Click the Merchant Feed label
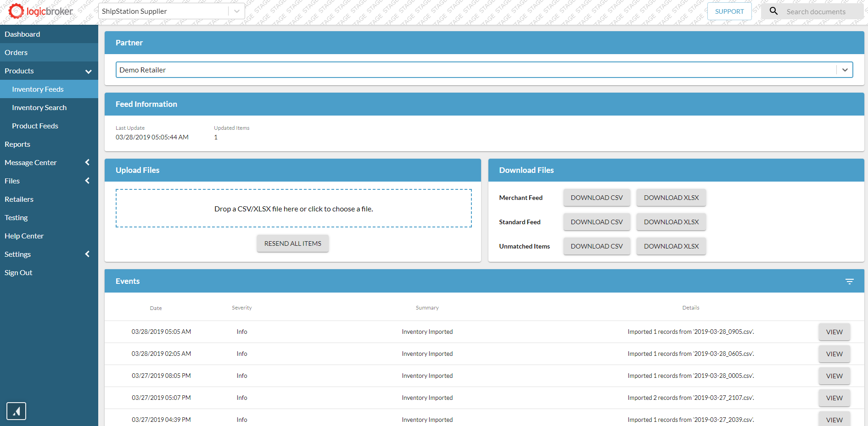 pyautogui.click(x=521, y=198)
